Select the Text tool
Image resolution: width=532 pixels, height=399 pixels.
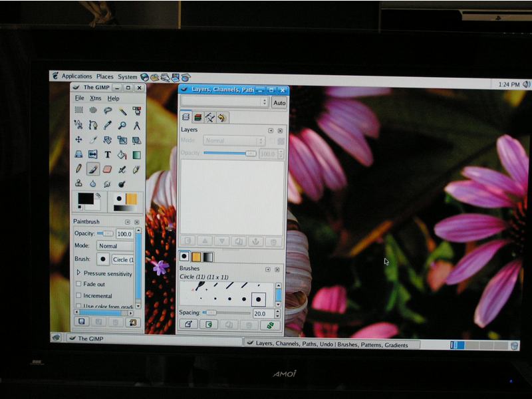tap(108, 155)
